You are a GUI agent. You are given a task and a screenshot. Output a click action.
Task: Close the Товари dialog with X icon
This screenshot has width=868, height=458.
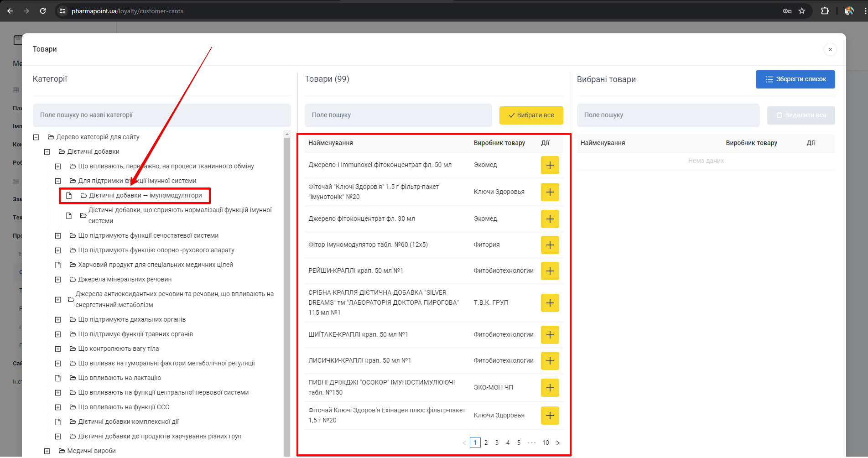[830, 49]
